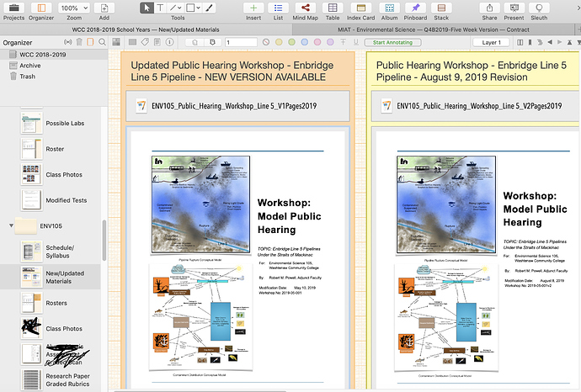581x392 pixels.
Task: Collapse the ENV105 folder triangle
Action: coord(11,225)
